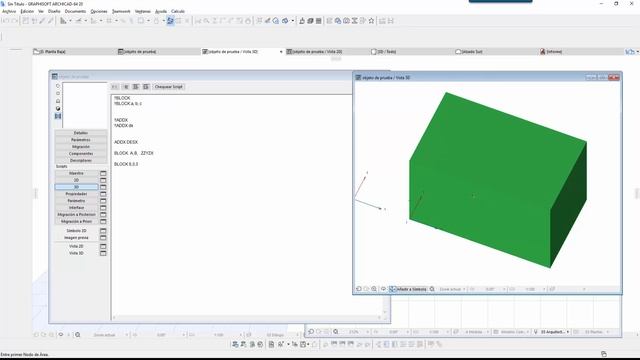Open Maestro script in separate window icon
The image size is (640, 360).
[x=103, y=173]
